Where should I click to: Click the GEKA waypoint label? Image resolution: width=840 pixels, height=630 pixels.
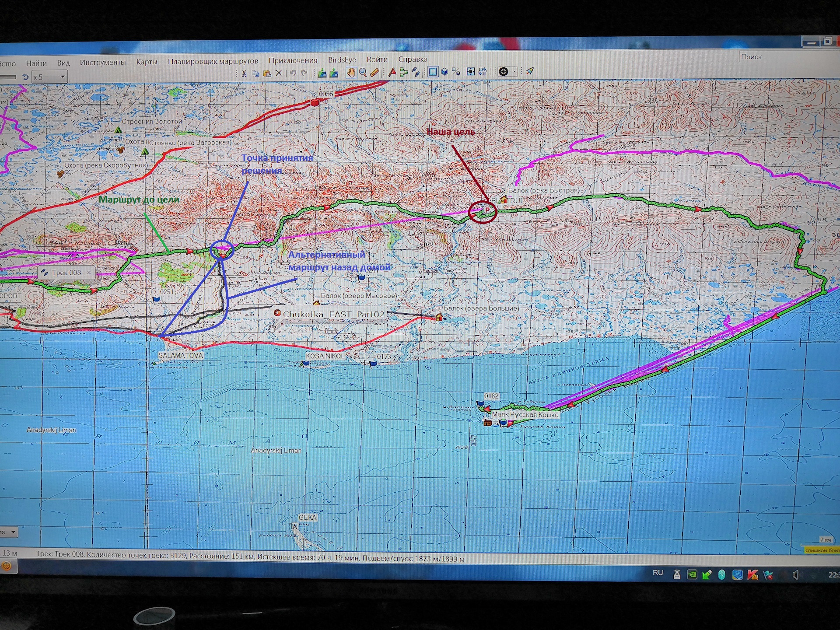click(x=308, y=517)
